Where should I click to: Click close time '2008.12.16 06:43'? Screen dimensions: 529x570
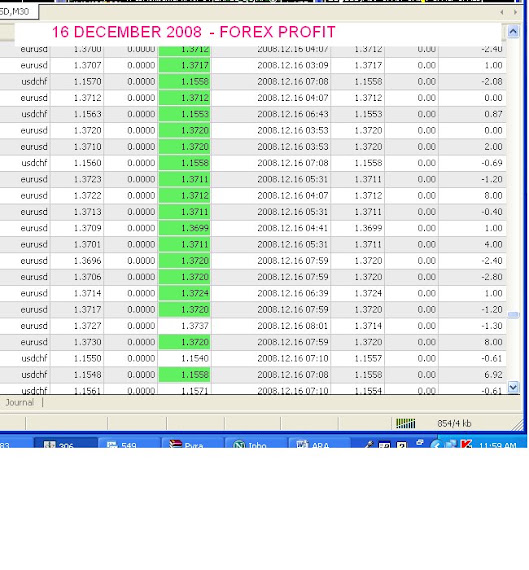(293, 114)
